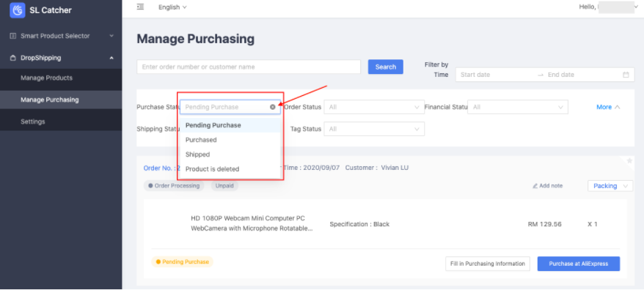Open Settings in the sidebar
The width and height of the screenshot is (644, 290).
61,122
